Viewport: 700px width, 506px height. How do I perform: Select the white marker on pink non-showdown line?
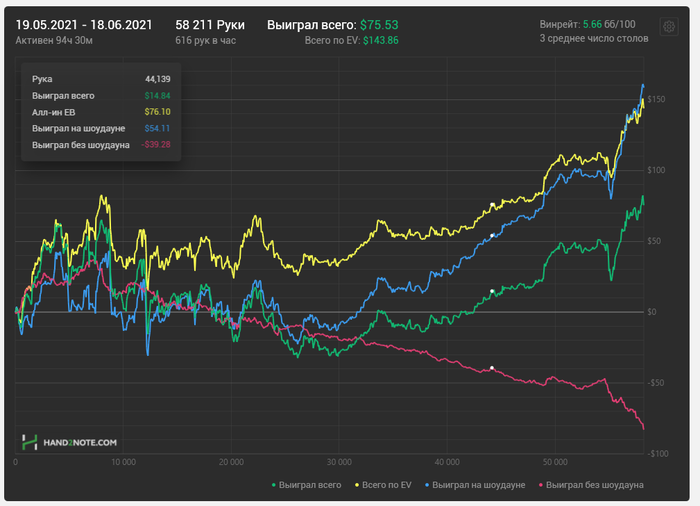point(492,368)
